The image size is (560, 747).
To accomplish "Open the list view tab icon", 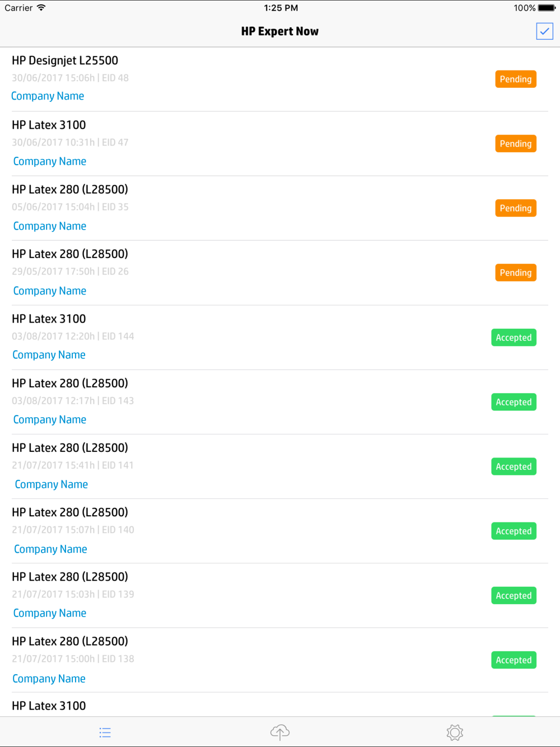I will click(105, 732).
